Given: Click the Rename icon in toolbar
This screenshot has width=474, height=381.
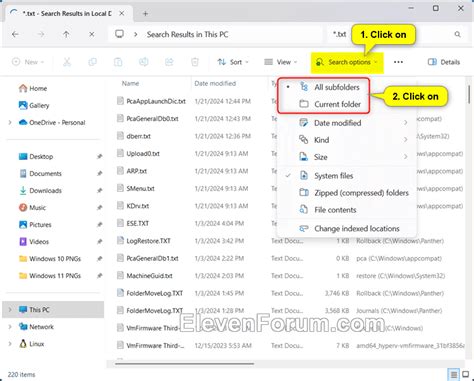Looking at the screenshot, I should pos(144,62).
